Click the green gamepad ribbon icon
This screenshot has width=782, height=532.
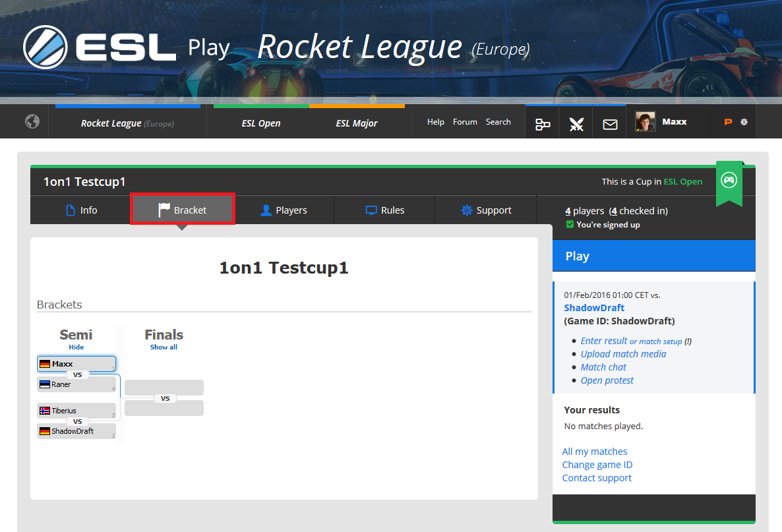pyautogui.click(x=729, y=180)
